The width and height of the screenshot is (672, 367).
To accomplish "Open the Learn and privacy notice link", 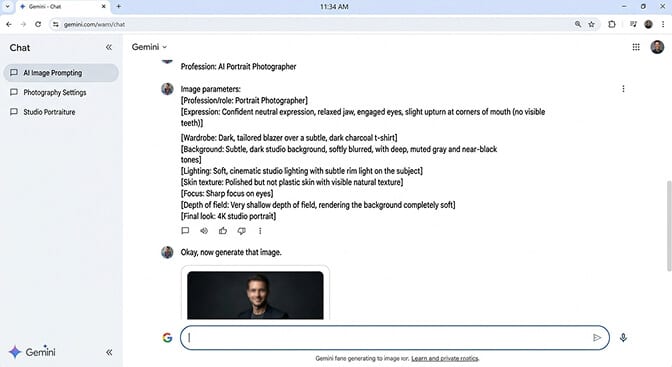I will (445, 358).
